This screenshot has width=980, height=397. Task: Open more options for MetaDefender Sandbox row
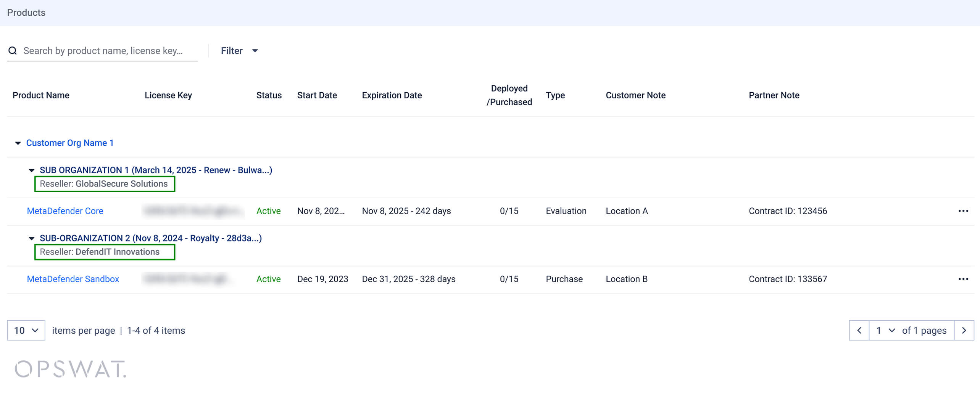963,279
